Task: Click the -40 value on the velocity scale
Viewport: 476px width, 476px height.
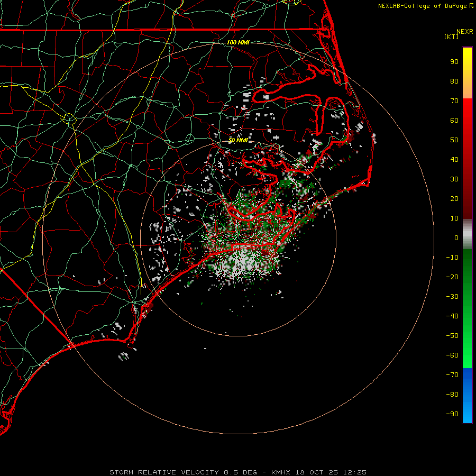Action: tap(452, 316)
